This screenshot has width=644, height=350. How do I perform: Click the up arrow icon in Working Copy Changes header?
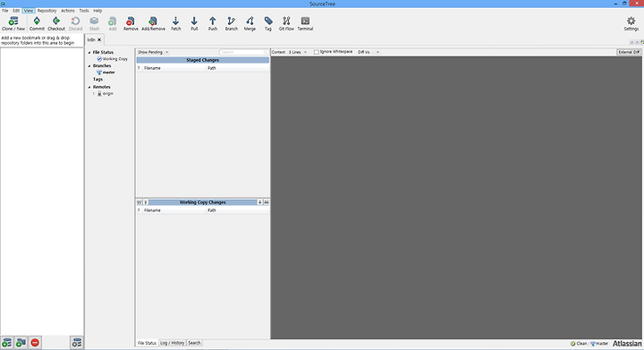click(146, 202)
